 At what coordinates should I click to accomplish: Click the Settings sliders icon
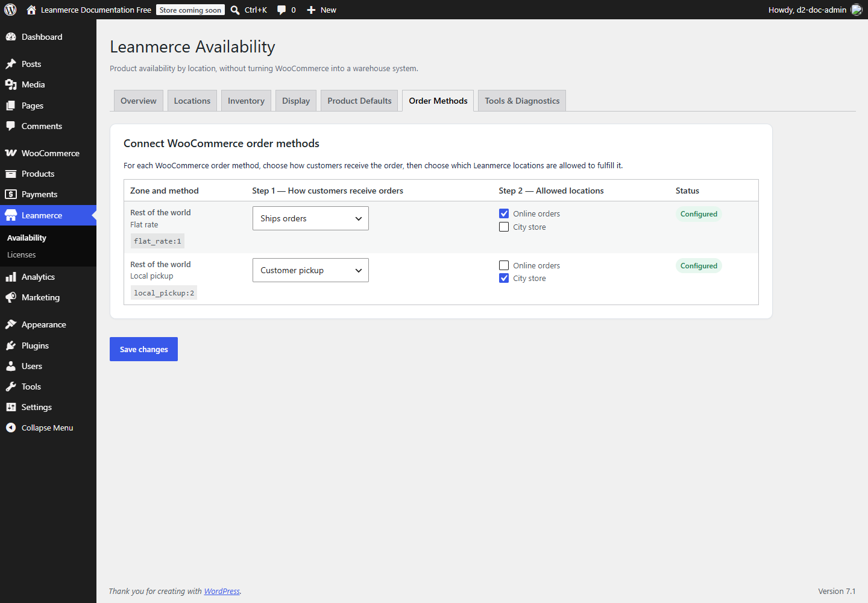pyautogui.click(x=11, y=407)
